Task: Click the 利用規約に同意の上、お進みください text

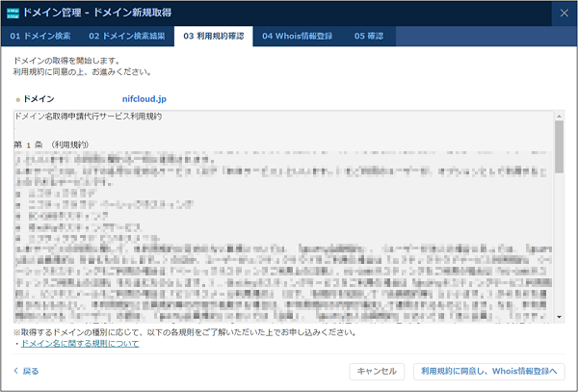Action: coord(83,72)
